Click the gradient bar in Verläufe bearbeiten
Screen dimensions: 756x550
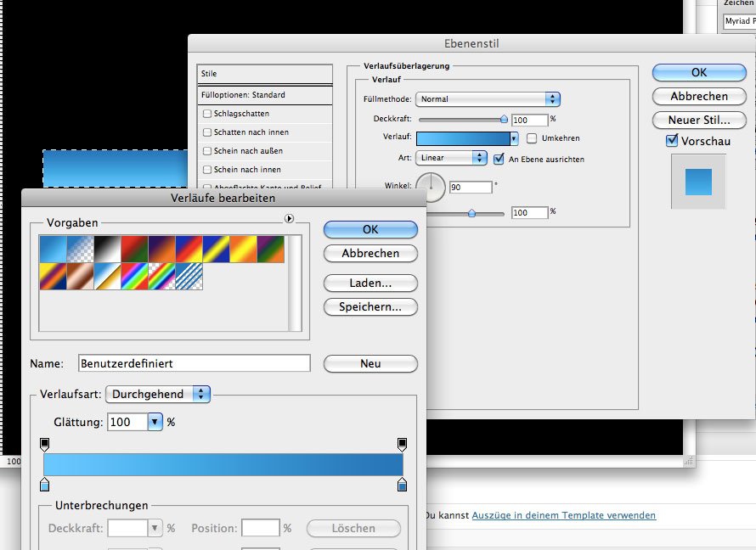click(223, 465)
